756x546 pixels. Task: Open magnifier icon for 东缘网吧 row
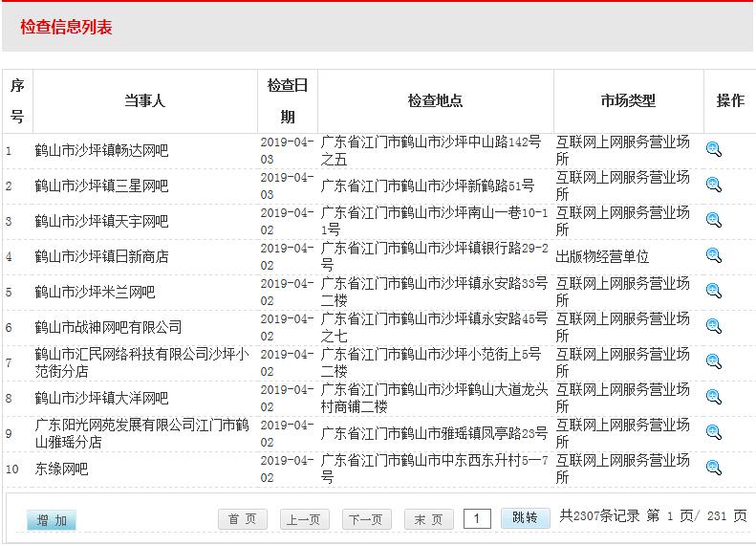coord(713,468)
